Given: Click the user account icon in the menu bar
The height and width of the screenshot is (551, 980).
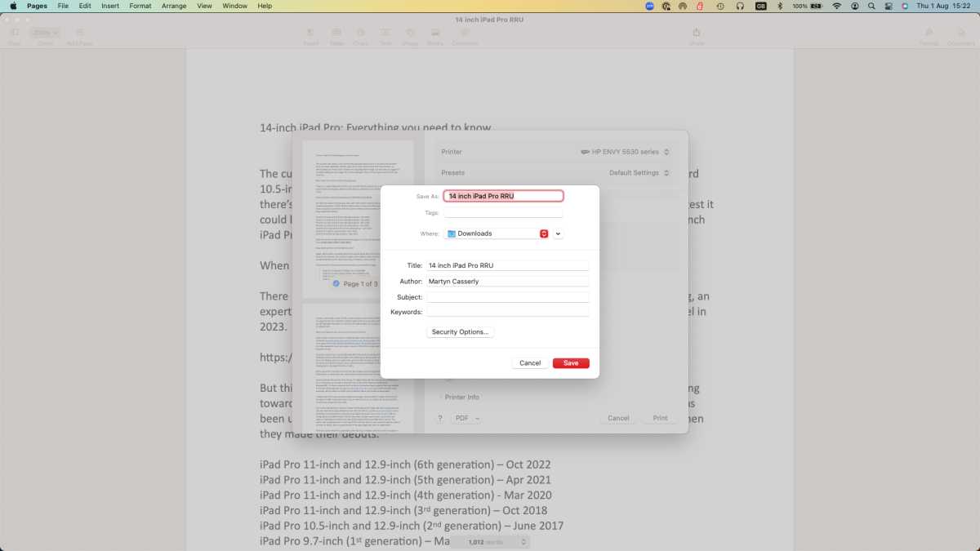Looking at the screenshot, I should coord(855,6).
